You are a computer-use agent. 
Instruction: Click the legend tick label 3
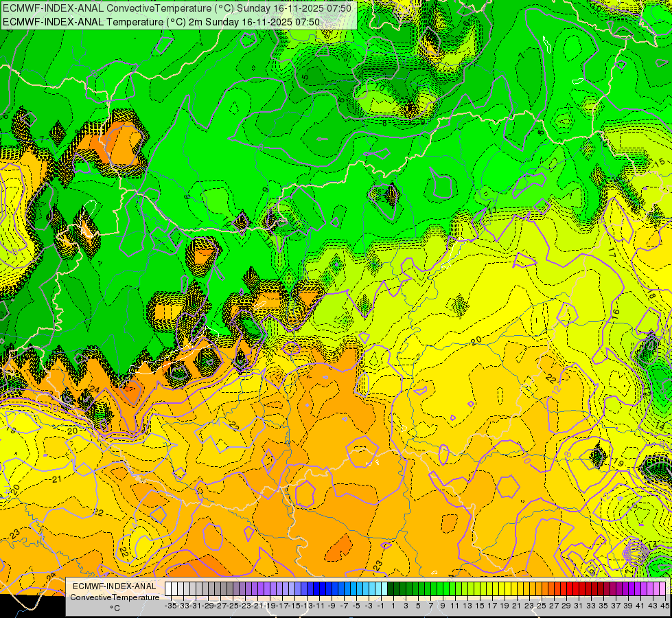pyautogui.click(x=406, y=606)
